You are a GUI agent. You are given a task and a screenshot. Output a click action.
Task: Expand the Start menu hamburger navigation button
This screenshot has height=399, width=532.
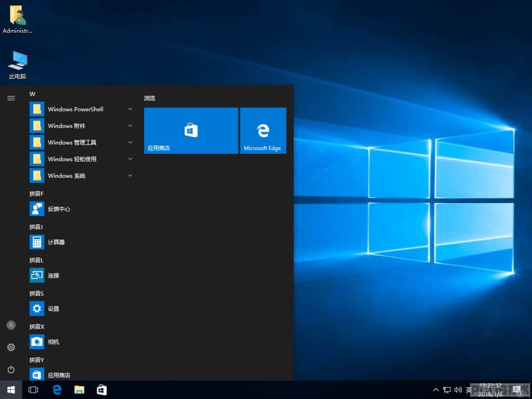point(11,98)
